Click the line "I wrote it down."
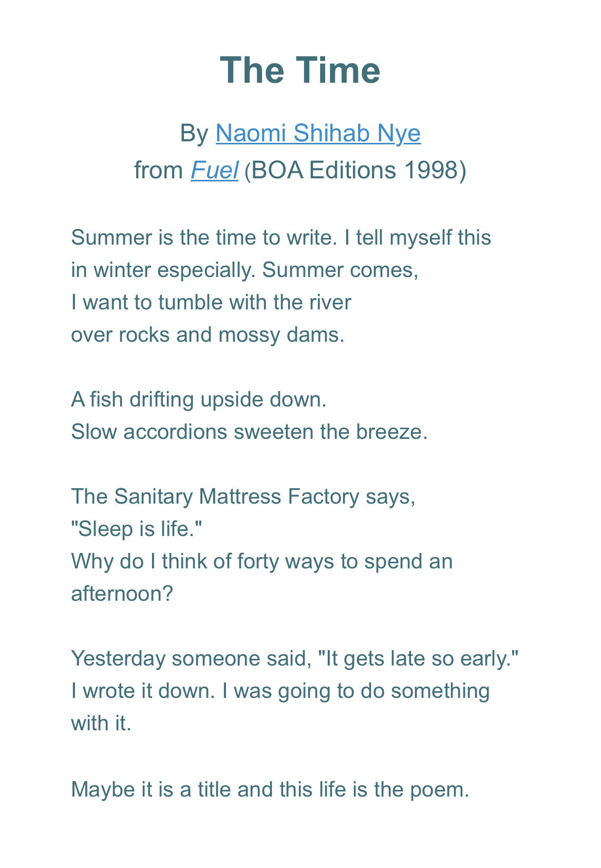 coord(280,691)
